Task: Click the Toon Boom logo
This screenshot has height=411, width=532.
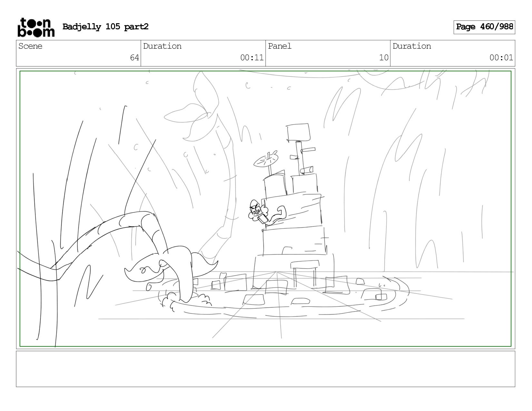Action: 36,27
